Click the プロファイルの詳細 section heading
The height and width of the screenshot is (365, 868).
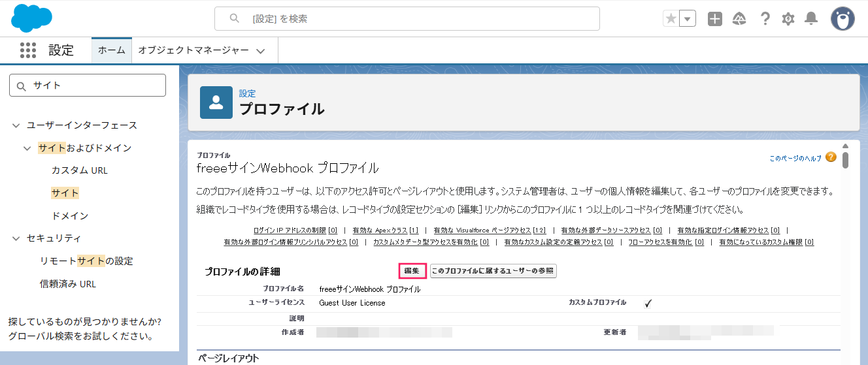coord(242,272)
